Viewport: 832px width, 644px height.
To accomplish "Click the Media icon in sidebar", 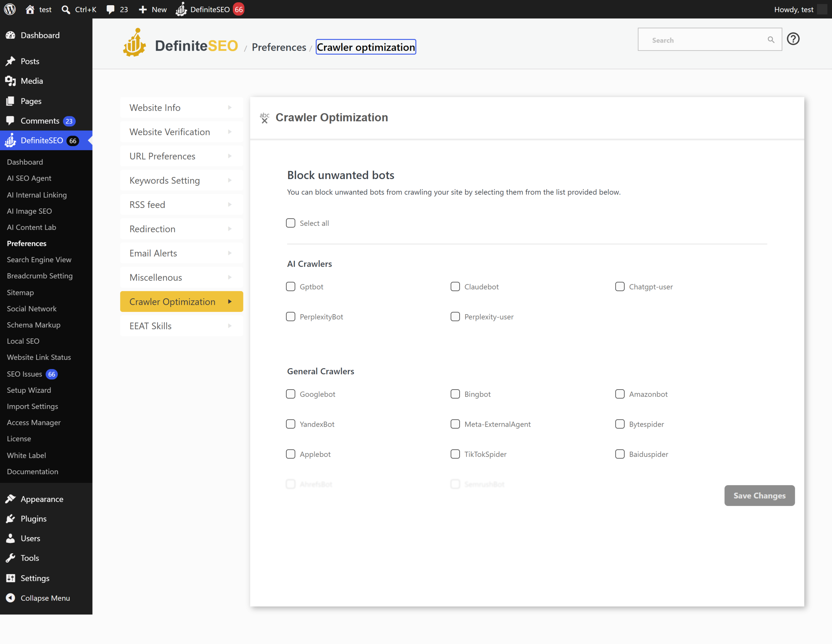I will click(11, 81).
